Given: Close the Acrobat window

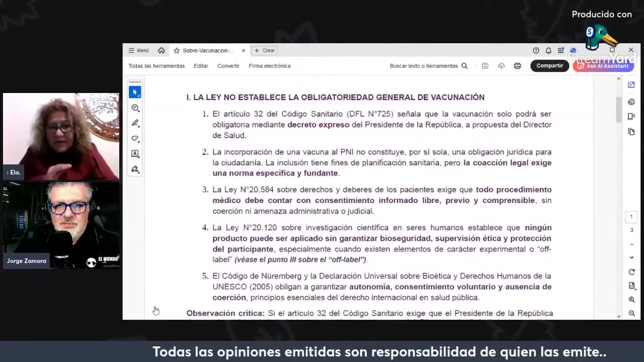Looking at the screenshot, I should coord(631,50).
